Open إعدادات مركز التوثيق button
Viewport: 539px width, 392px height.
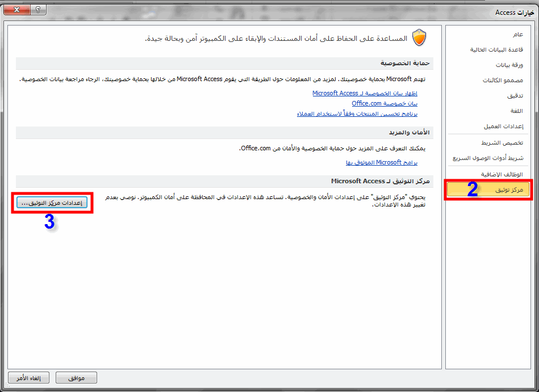(52, 203)
